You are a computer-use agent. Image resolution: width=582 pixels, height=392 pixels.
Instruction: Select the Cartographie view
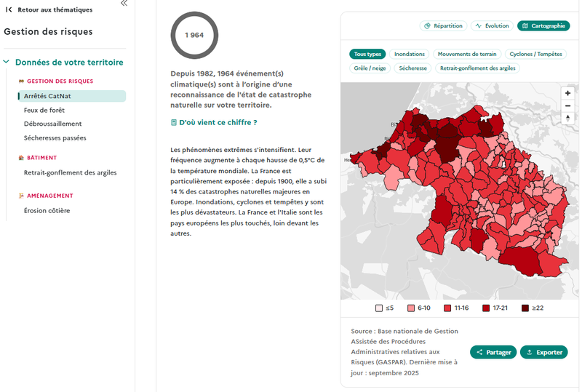point(543,25)
